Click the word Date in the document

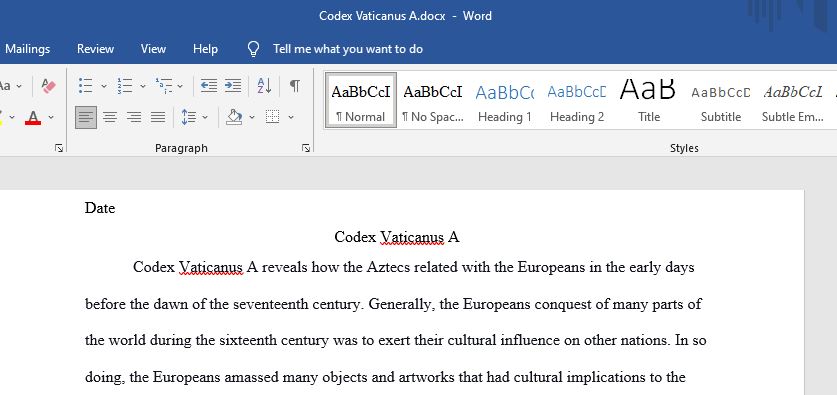pos(100,208)
